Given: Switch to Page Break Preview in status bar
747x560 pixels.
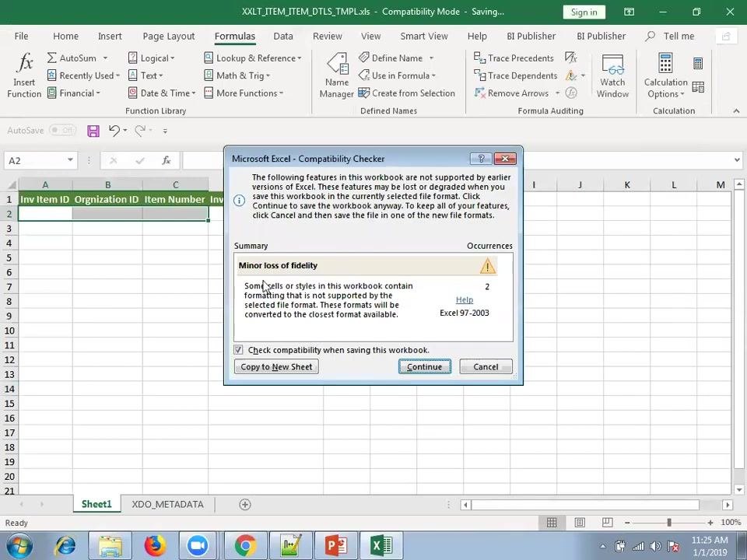Looking at the screenshot, I should (x=608, y=523).
